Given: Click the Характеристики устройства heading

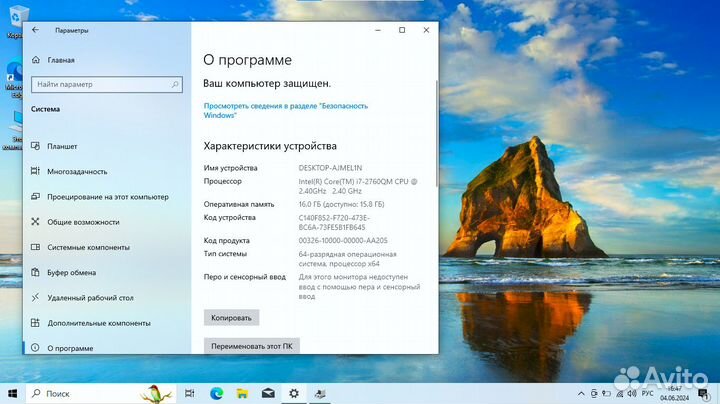Looking at the screenshot, I should [270, 146].
